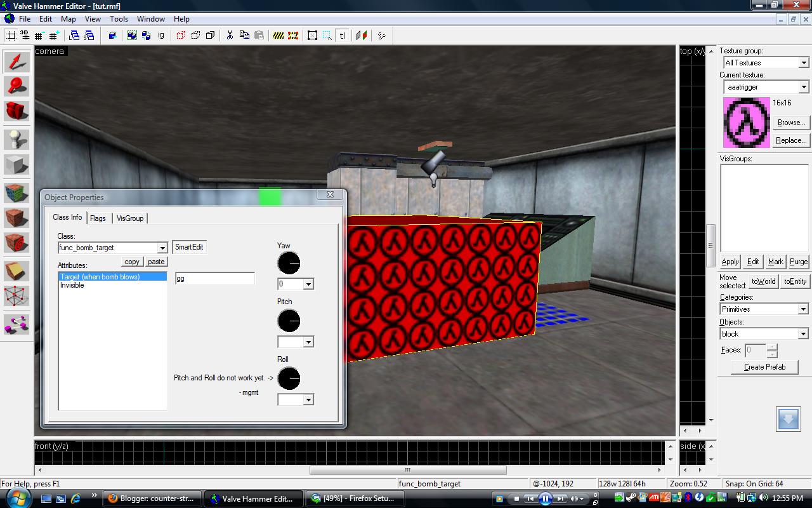Open the Texture group dropdown

(x=803, y=63)
